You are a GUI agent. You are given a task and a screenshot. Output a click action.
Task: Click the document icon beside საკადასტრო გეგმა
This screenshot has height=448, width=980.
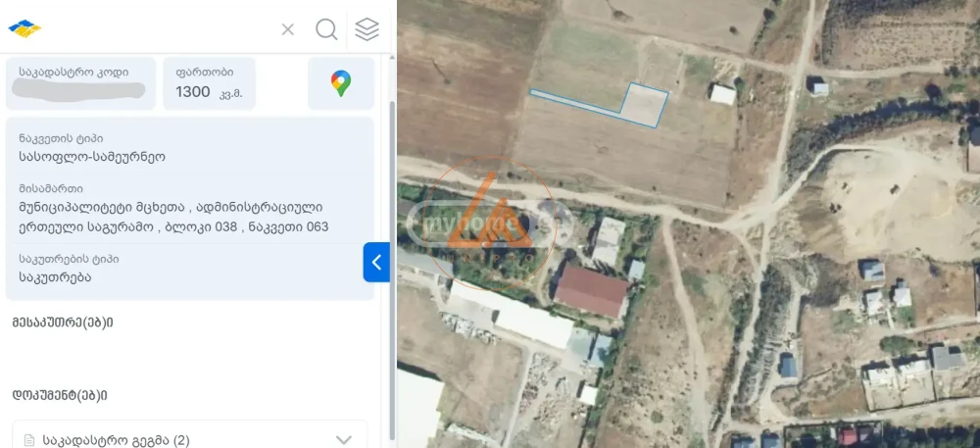[x=28, y=440]
